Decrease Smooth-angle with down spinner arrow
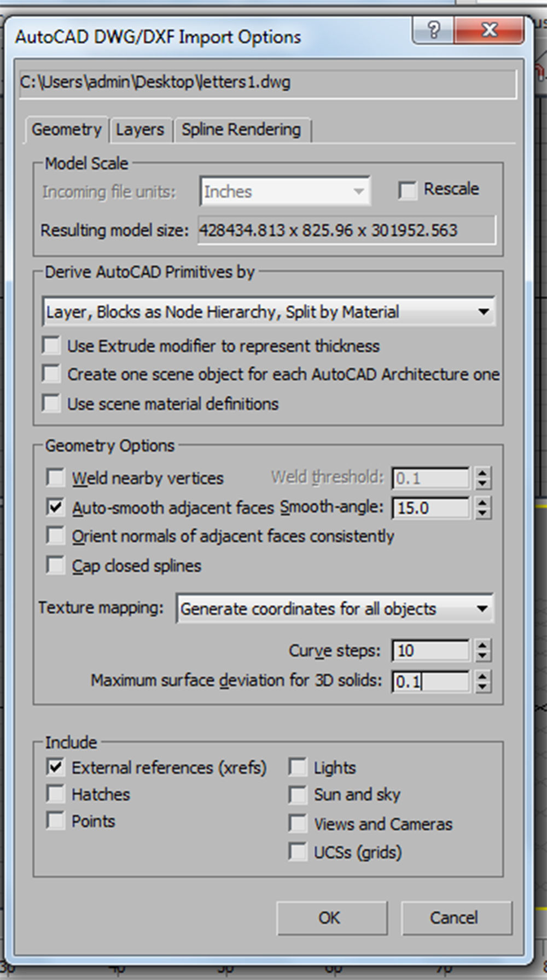 point(482,513)
